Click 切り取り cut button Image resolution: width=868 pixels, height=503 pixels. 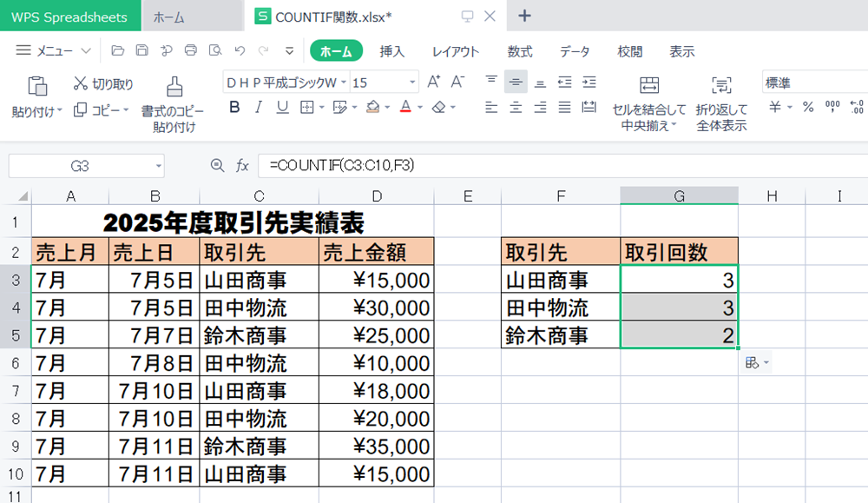[x=103, y=83]
